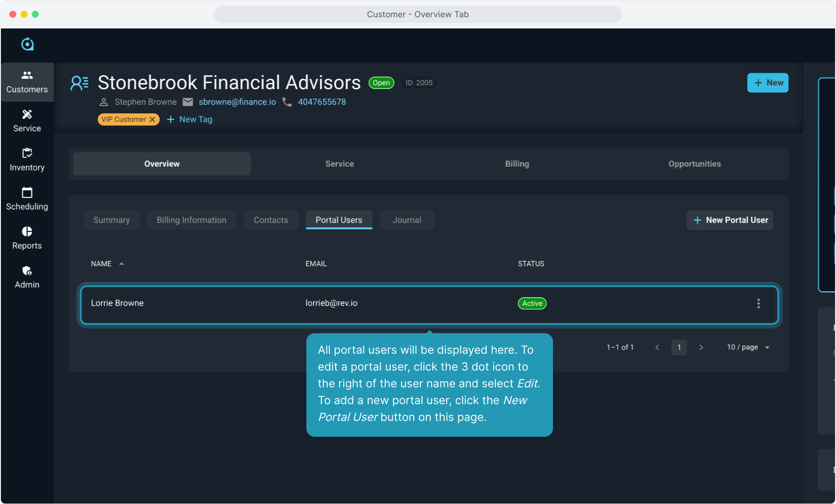Select the Contacts sub-tab

tap(271, 220)
